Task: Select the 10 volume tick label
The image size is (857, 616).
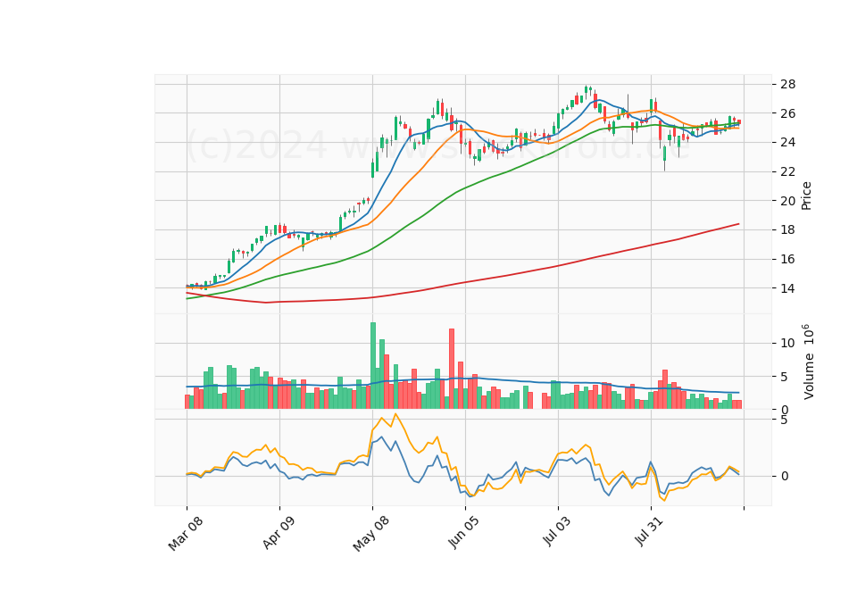Action: coord(787,343)
